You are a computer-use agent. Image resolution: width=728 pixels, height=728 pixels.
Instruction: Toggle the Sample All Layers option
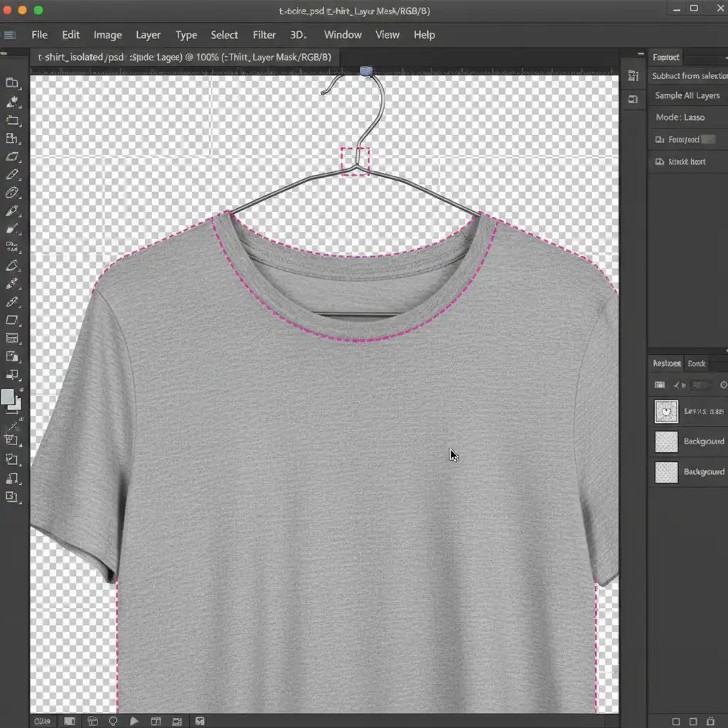687,95
